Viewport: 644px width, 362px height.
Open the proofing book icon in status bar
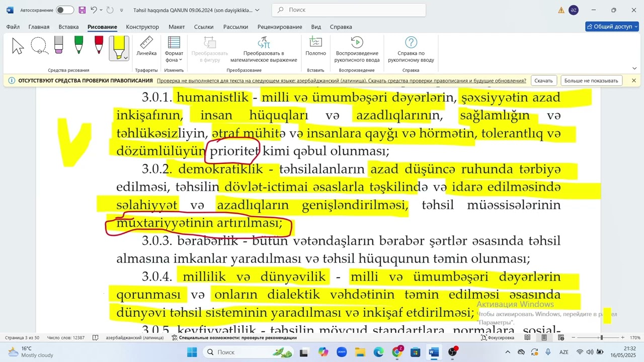[95, 338]
